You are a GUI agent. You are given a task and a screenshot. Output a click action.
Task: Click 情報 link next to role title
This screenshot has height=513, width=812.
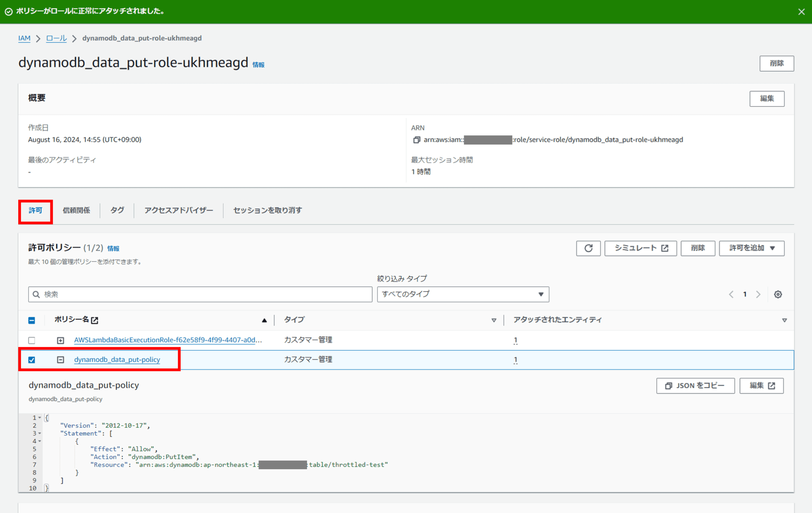[x=258, y=65]
